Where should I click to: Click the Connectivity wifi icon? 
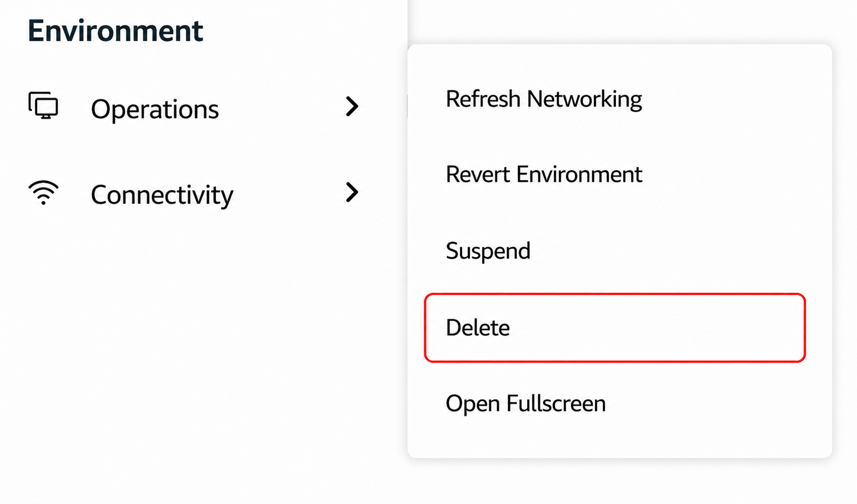click(43, 193)
